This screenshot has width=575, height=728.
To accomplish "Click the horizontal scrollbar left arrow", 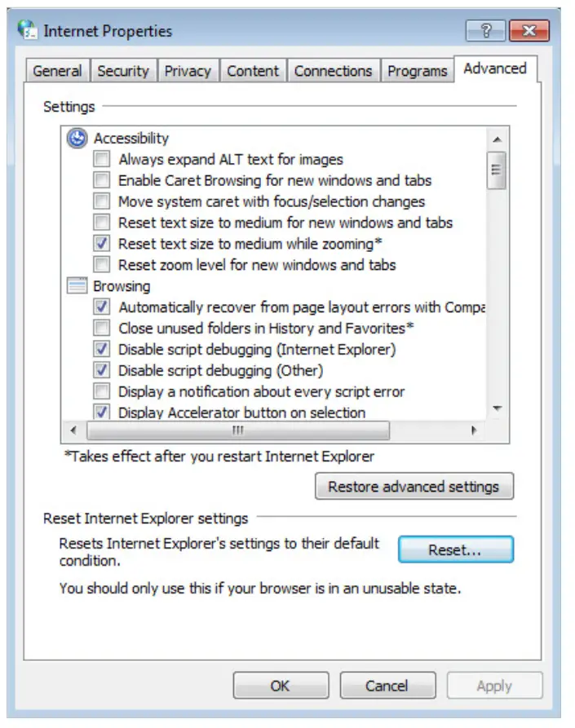I will tap(73, 430).
